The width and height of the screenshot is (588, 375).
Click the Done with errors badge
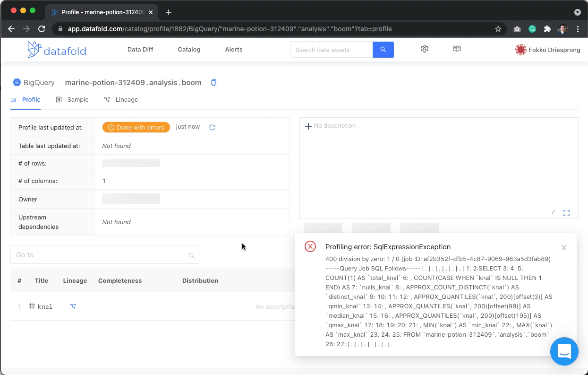pos(136,127)
